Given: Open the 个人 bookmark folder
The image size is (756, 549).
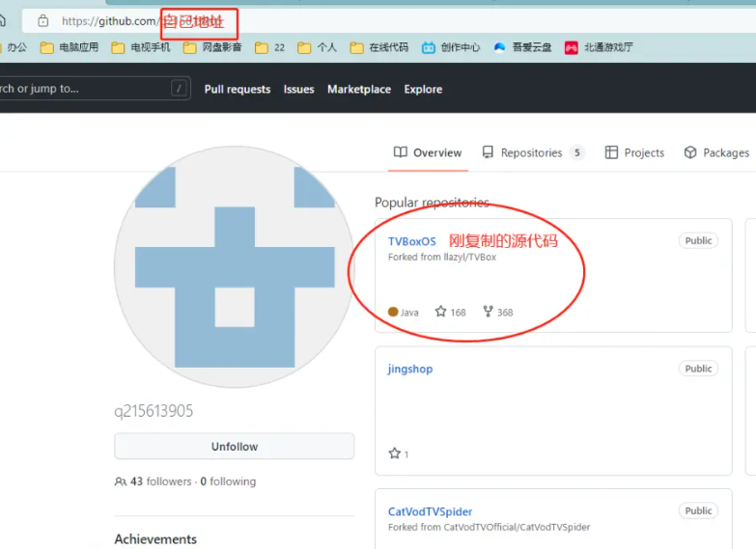Looking at the screenshot, I should coord(318,47).
